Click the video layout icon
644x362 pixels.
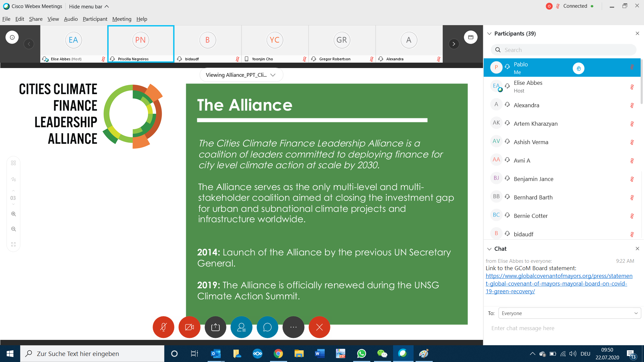pyautogui.click(x=471, y=37)
